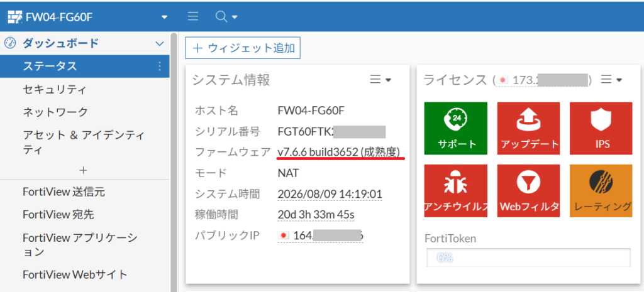The width and height of the screenshot is (644, 292).
Task: Open the システム情報 widget menu
Action: [x=380, y=80]
